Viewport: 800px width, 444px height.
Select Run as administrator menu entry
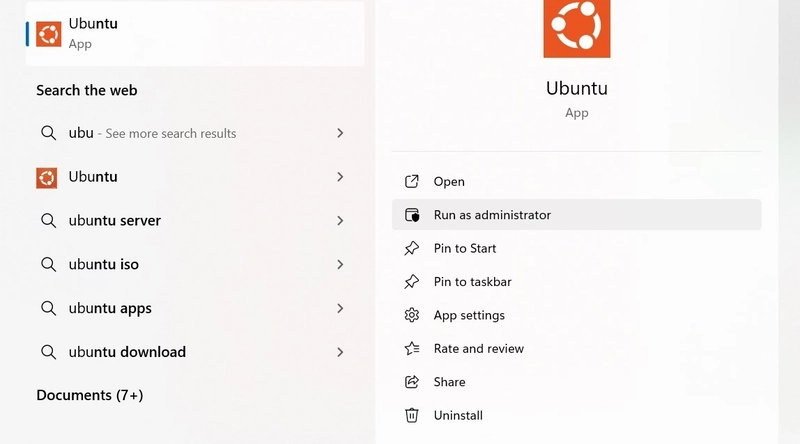tap(577, 215)
